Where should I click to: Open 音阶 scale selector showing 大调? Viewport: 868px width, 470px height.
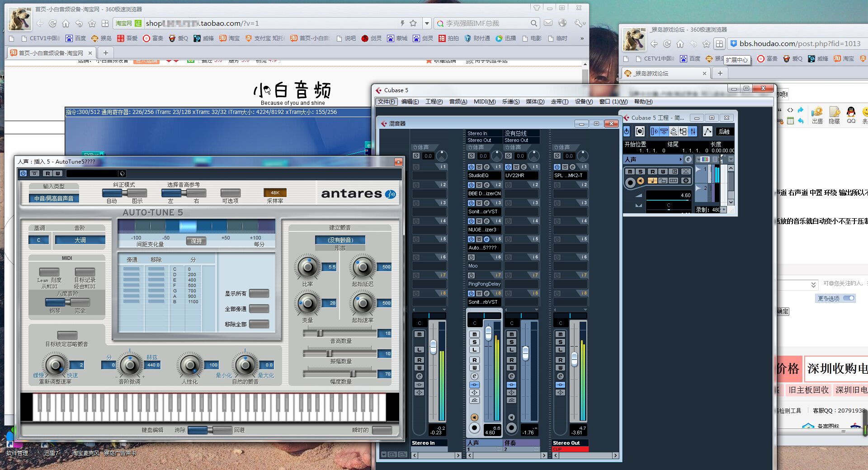[x=80, y=240]
